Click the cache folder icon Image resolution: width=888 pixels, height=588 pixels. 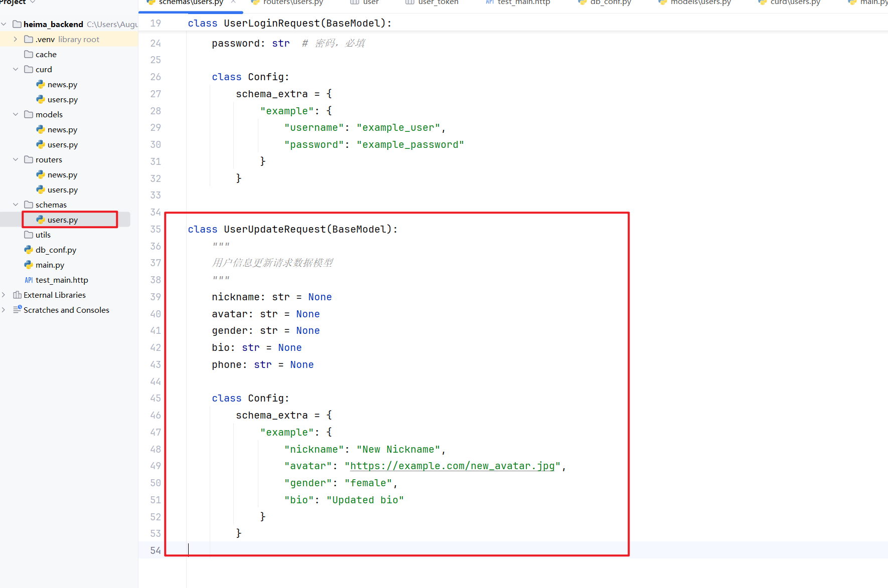(29, 54)
